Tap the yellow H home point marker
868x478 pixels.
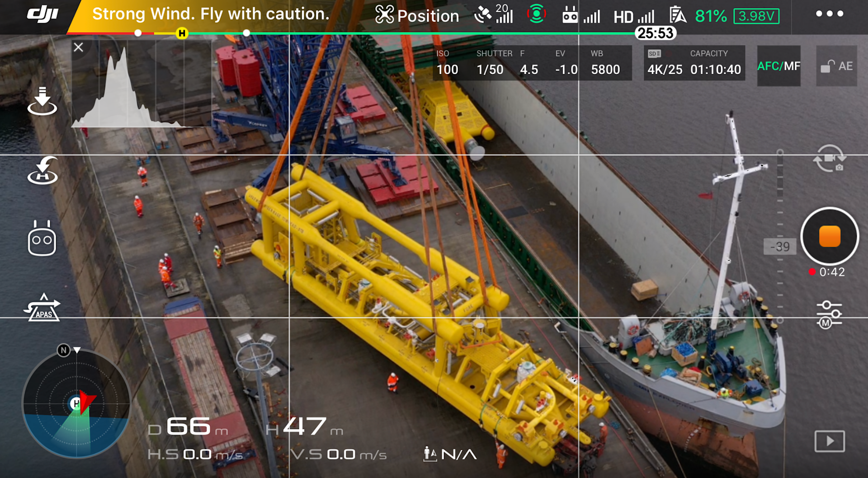182,33
